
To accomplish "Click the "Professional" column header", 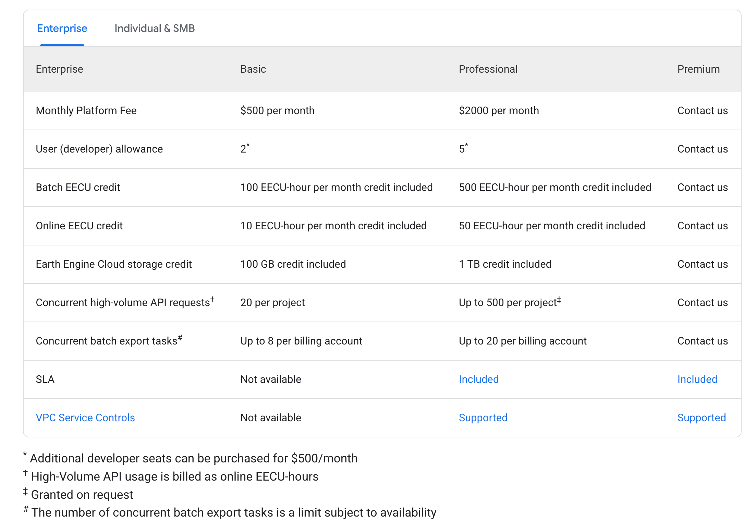I will tap(488, 69).
